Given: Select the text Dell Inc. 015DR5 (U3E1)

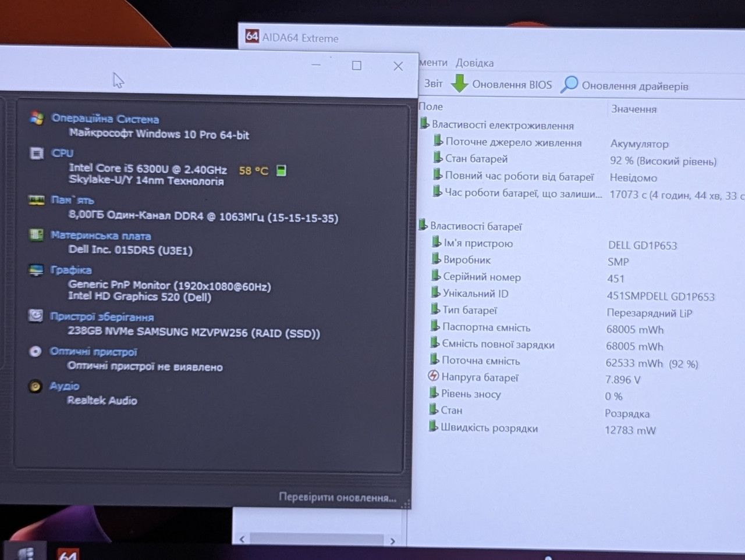Looking at the screenshot, I should (x=130, y=250).
